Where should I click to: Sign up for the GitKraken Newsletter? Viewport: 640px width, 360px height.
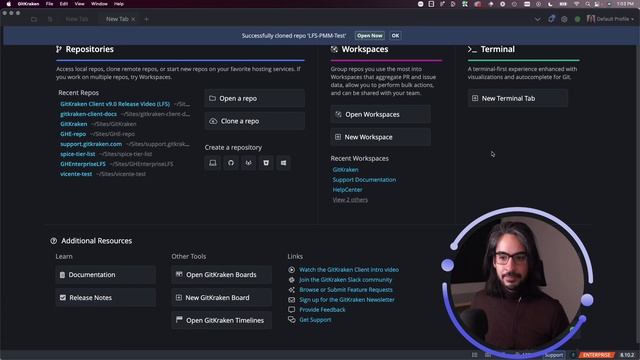point(347,300)
